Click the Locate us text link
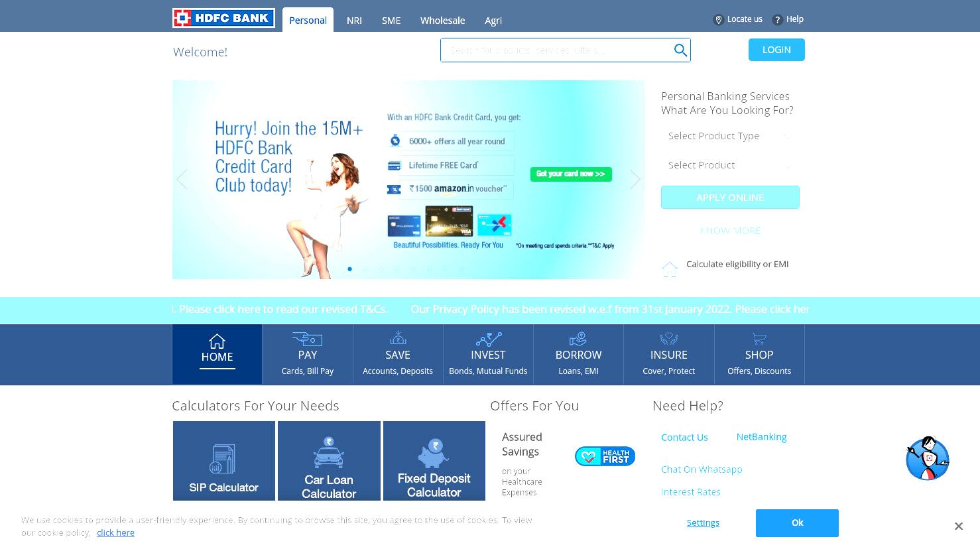The height and width of the screenshot is (555, 980). 745,19
